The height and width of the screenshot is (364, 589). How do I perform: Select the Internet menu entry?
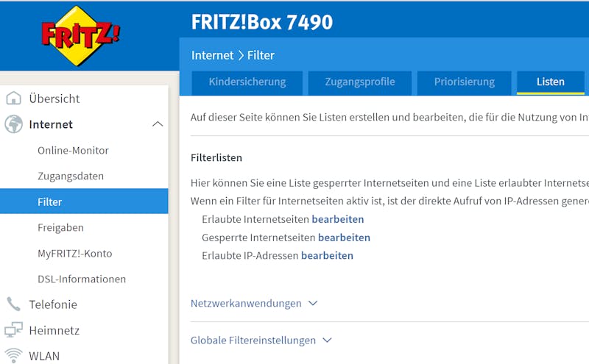pyautogui.click(x=51, y=124)
